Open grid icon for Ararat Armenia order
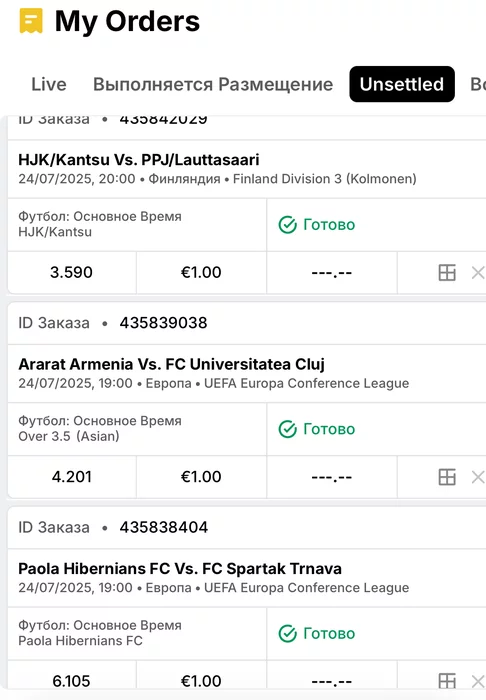This screenshot has width=486, height=700. click(447, 477)
